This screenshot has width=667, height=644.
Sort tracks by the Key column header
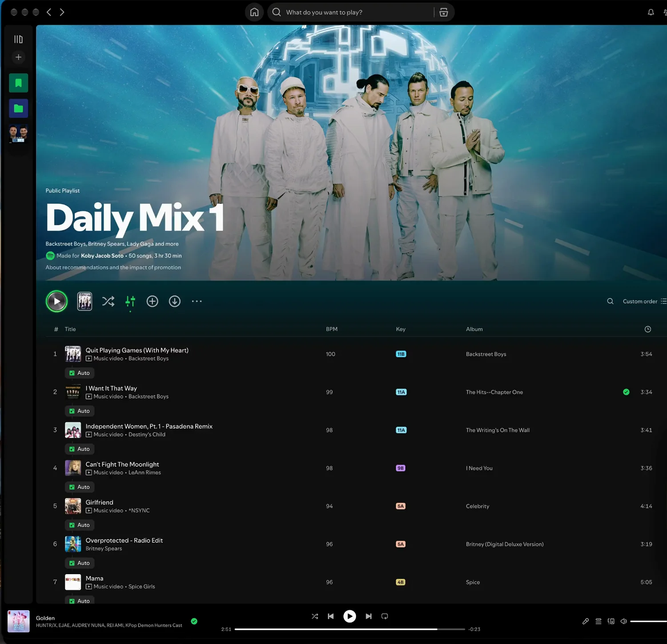pyautogui.click(x=401, y=329)
